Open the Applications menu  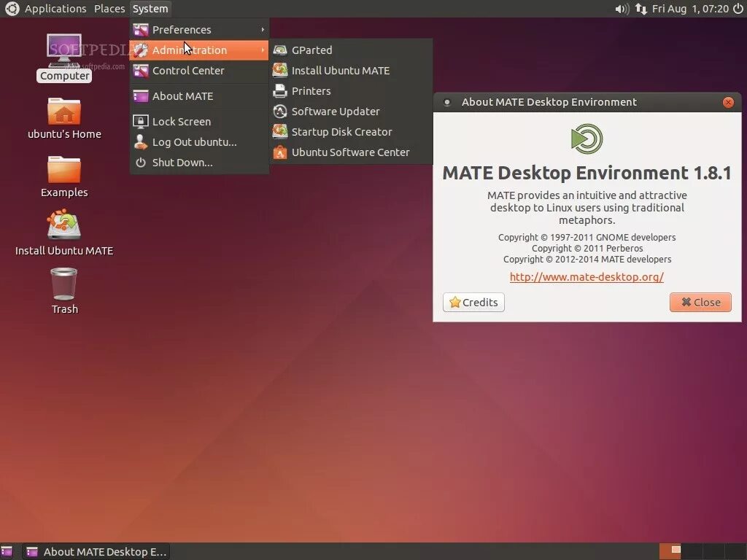55,9
